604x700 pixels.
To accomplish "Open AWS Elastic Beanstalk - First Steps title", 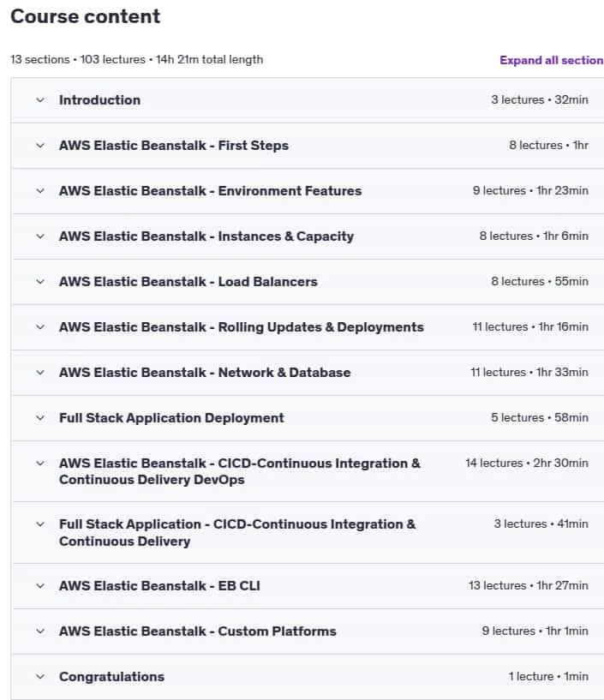I will (x=174, y=146).
